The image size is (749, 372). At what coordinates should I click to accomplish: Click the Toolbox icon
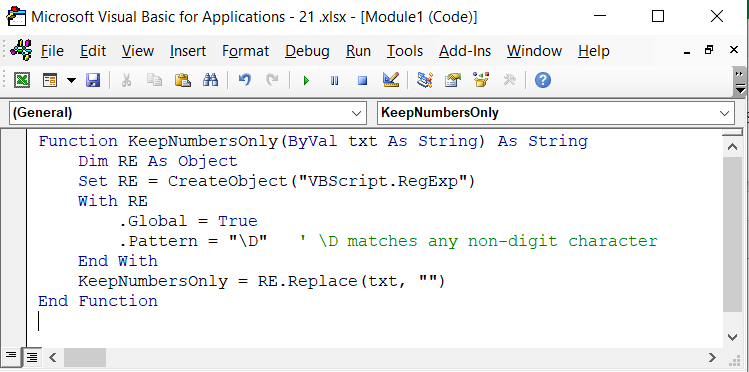pos(510,80)
